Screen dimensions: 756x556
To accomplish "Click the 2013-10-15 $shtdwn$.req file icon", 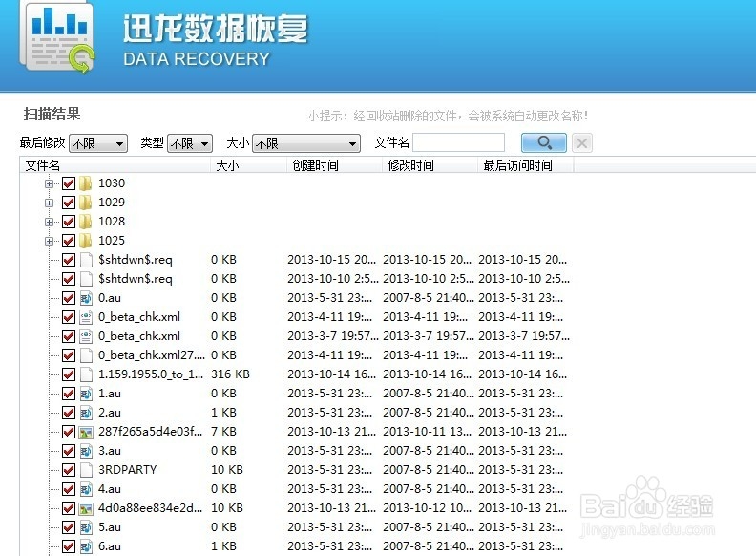I will point(86,260).
